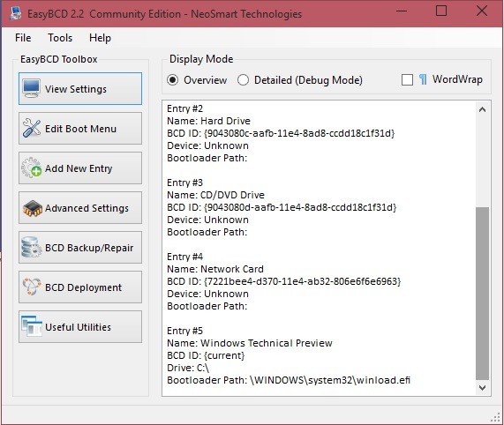Click 'Name: CD/DVD Drive' text

coord(215,195)
